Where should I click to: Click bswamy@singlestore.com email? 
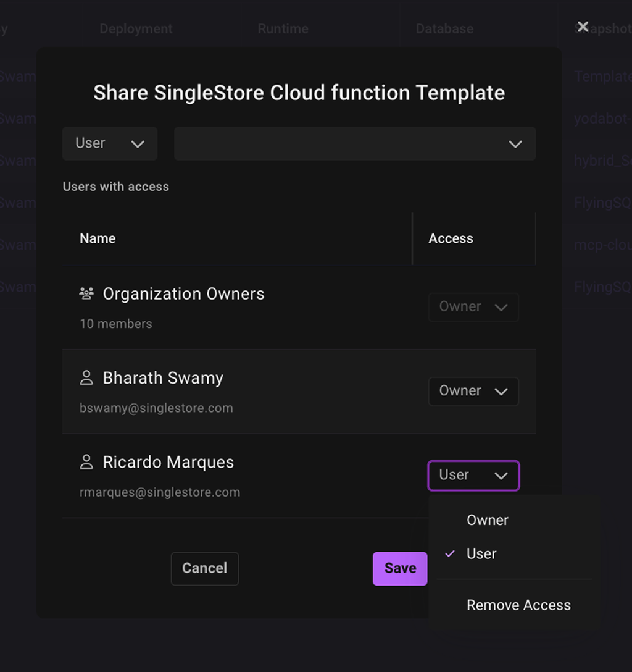pos(156,408)
